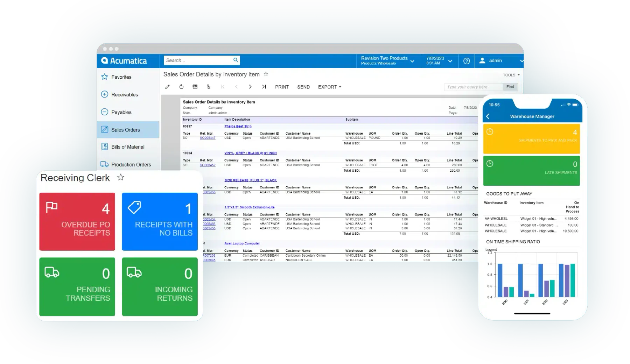Image resolution: width=630 pixels, height=364 pixels.
Task: Open Phelps Beet Strip item link
Action: 238,126
